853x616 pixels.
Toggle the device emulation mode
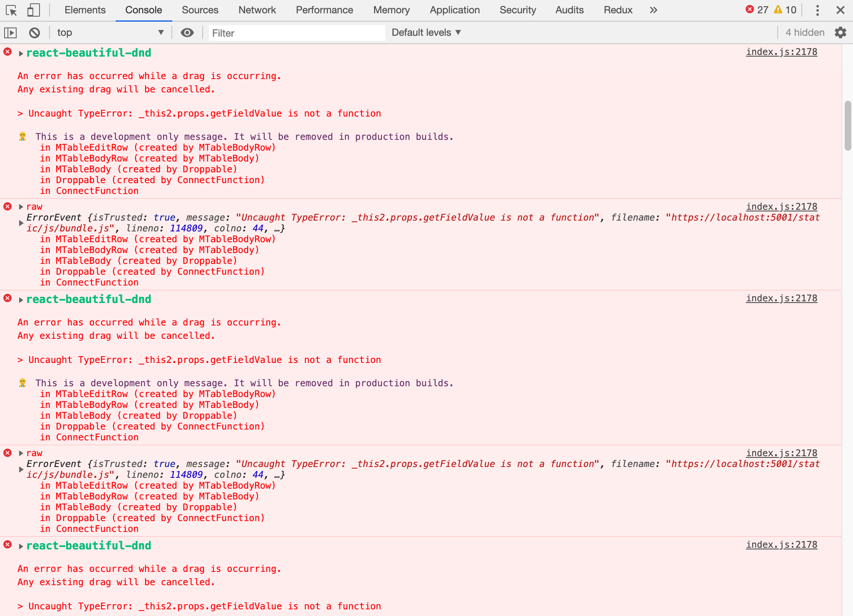(x=33, y=10)
